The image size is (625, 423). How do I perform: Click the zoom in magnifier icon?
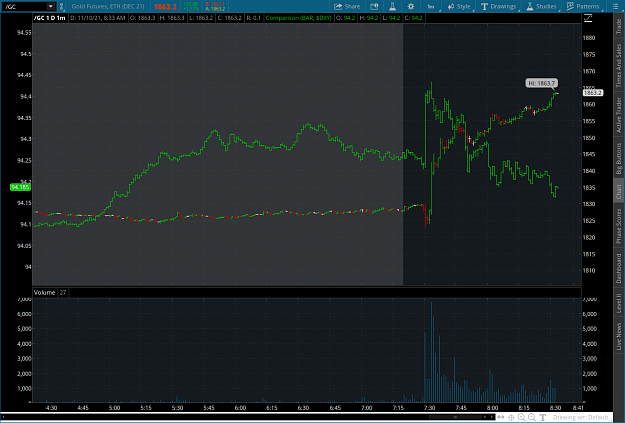pyautogui.click(x=521, y=417)
